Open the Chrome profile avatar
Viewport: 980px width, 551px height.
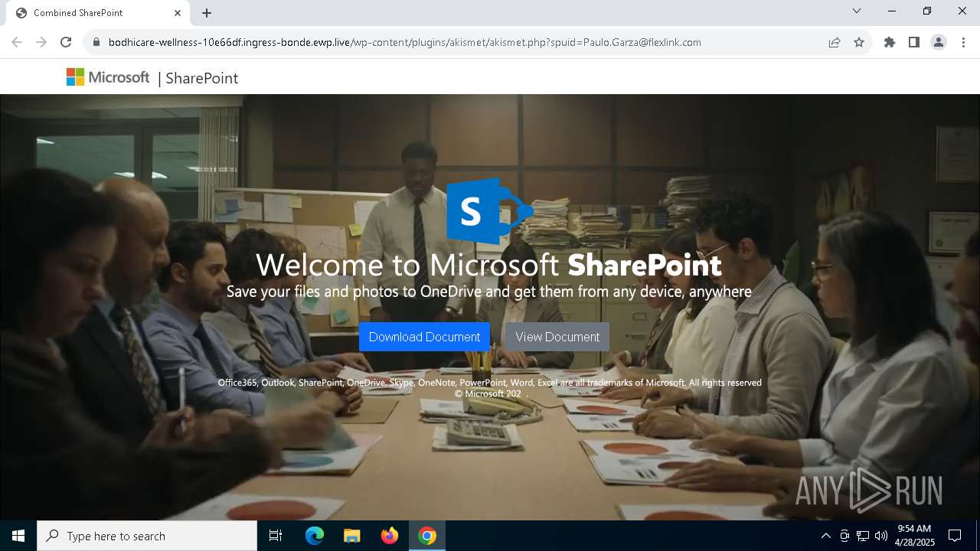939,42
